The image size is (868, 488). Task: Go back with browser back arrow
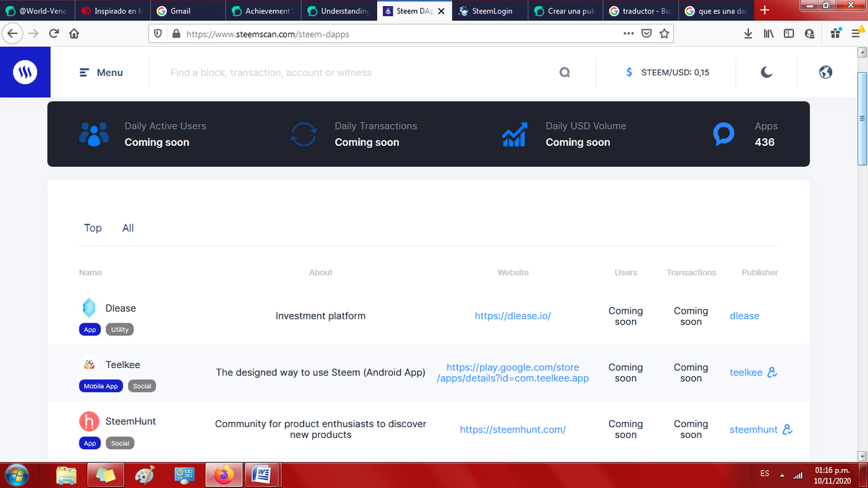12,33
